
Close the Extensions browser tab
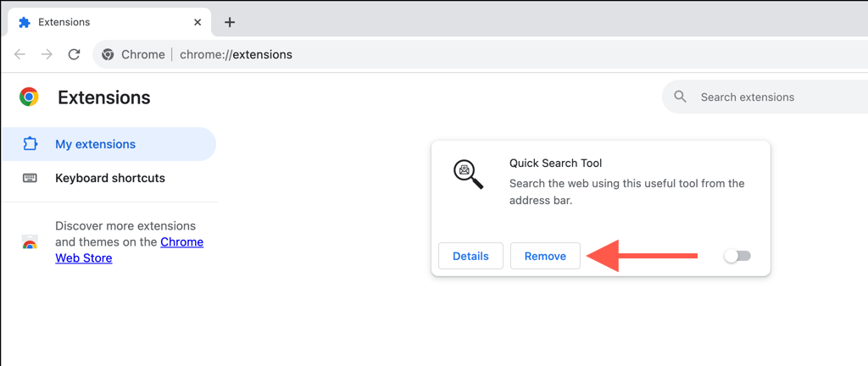click(x=196, y=22)
